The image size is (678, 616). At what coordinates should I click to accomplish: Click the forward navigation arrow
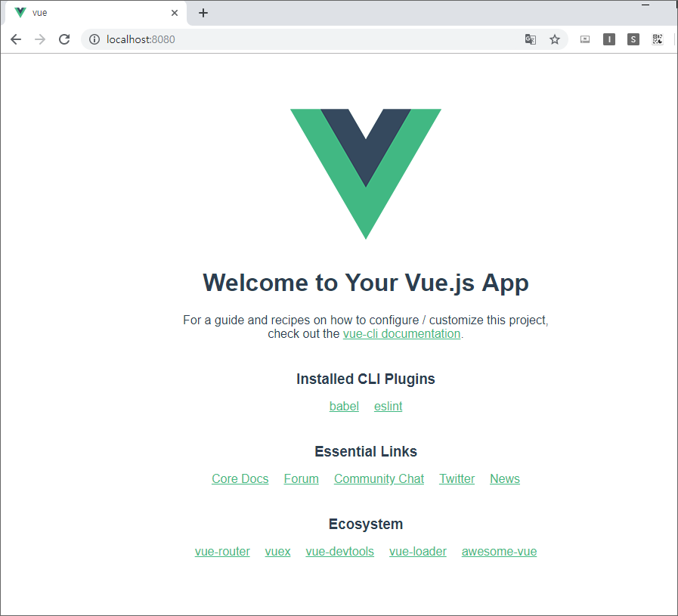pyautogui.click(x=40, y=39)
